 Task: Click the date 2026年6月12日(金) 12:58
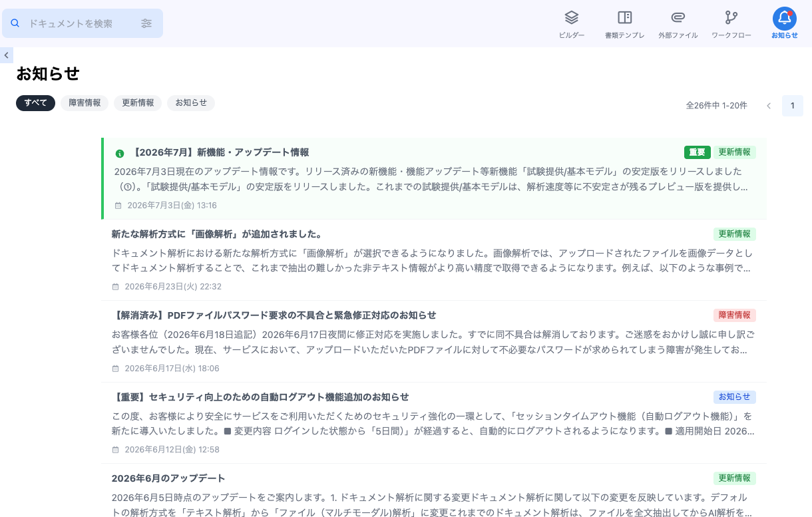pos(172,450)
